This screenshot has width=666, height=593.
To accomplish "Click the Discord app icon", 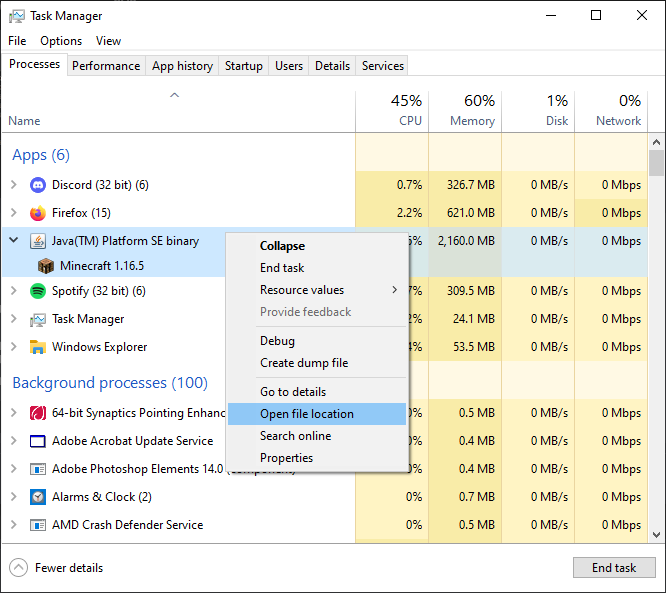I will 38,185.
